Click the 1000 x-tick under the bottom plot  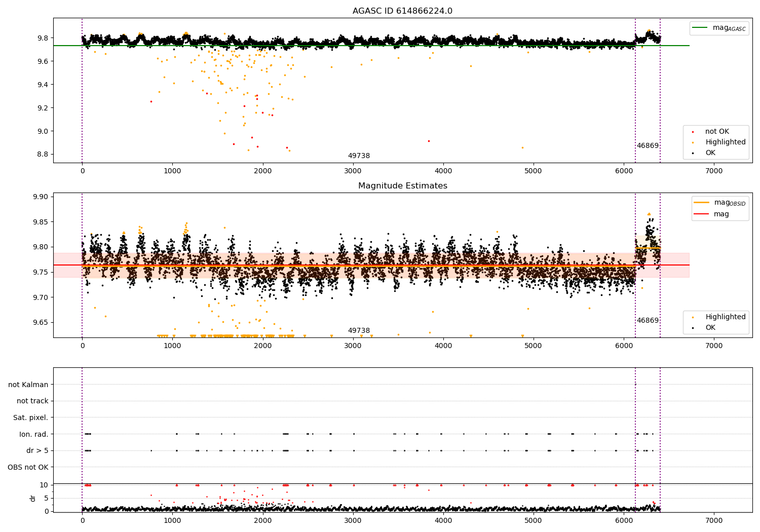(172, 521)
